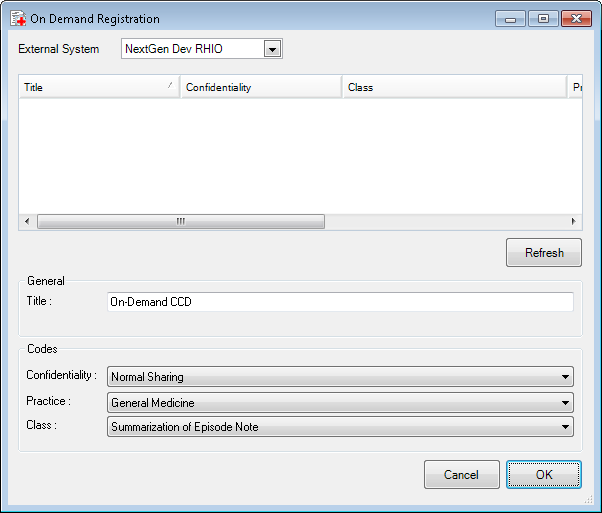The height and width of the screenshot is (513, 602).
Task: Open the Class dropdown in Codes
Action: coord(340,427)
